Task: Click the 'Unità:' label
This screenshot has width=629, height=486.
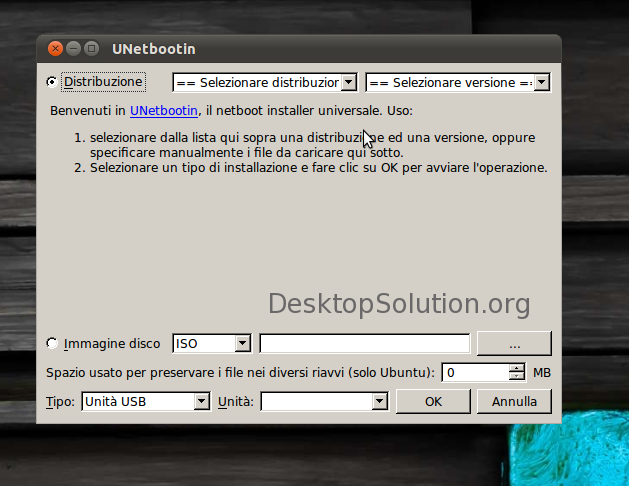Action: pyautogui.click(x=236, y=402)
